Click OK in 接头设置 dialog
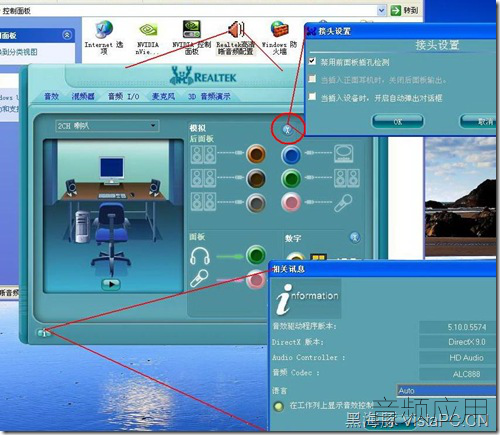This screenshot has height=435, width=500. tap(398, 122)
